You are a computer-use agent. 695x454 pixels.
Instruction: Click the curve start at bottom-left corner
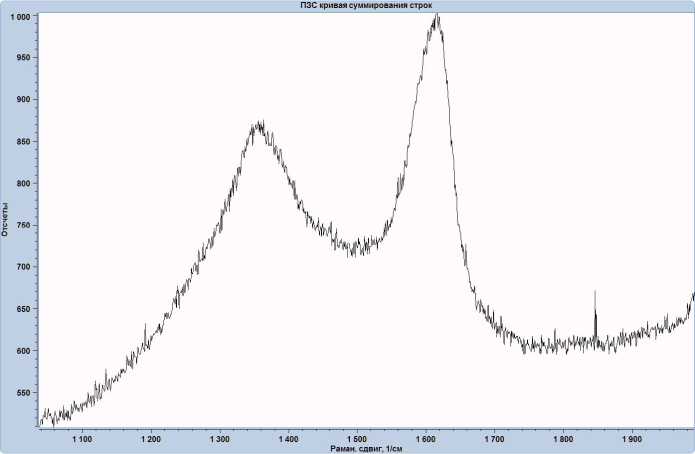click(42, 418)
